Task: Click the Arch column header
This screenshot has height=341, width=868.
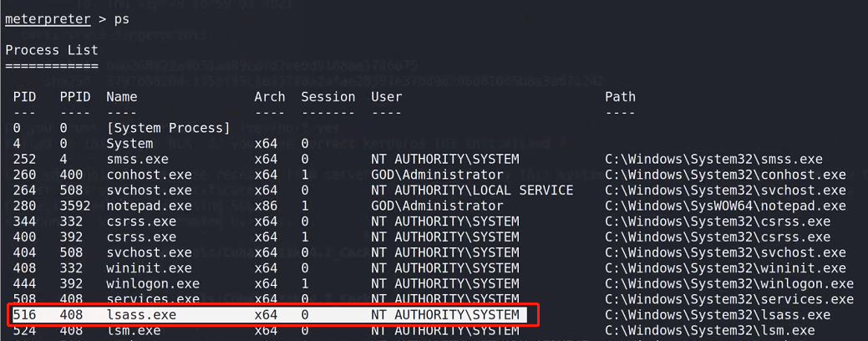Action: 270,97
